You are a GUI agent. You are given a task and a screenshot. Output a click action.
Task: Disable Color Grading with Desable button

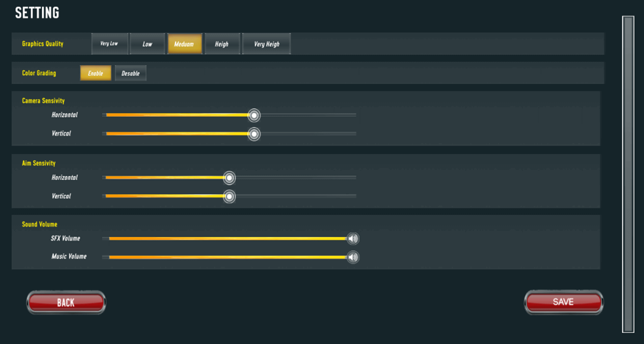[130, 73]
